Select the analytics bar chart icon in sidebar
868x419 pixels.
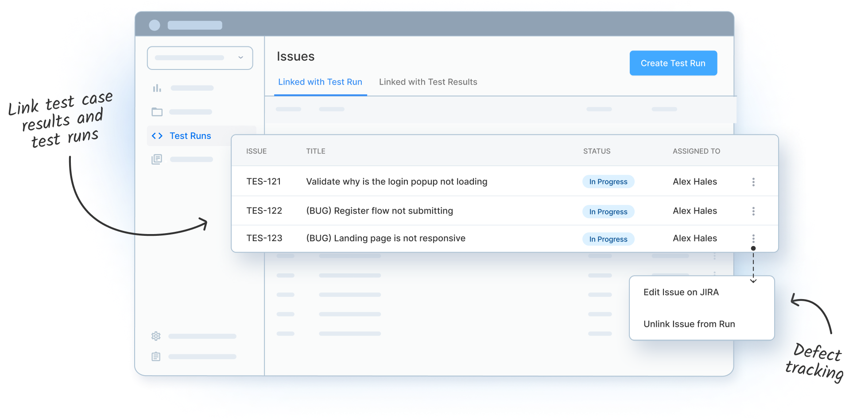pos(156,88)
